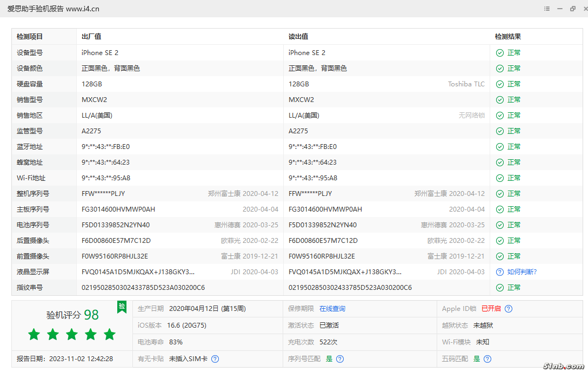
Task: Select factory serial FG3014600HVMWP0AH
Action: pyautogui.click(x=118, y=209)
